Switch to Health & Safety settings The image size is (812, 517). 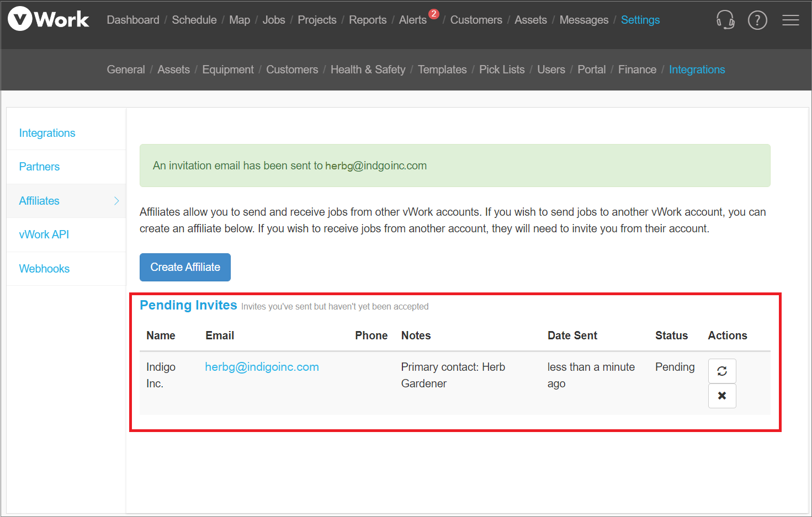368,70
